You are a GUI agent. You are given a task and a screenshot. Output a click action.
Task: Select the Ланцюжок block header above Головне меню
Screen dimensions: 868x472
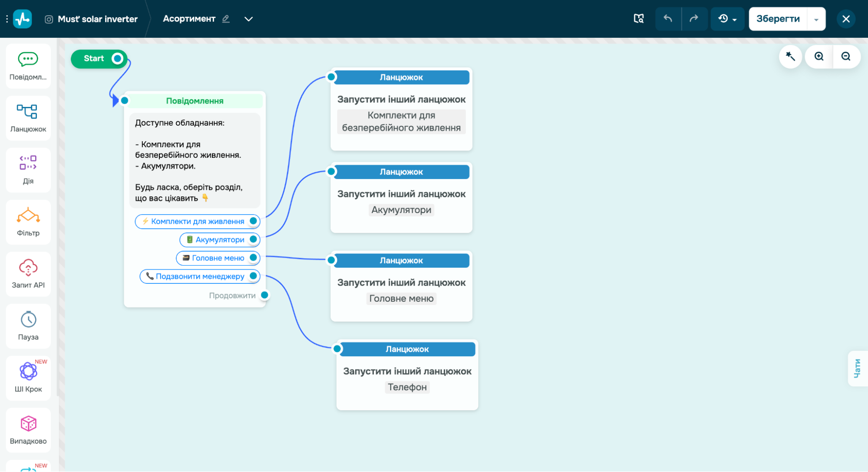(x=401, y=261)
